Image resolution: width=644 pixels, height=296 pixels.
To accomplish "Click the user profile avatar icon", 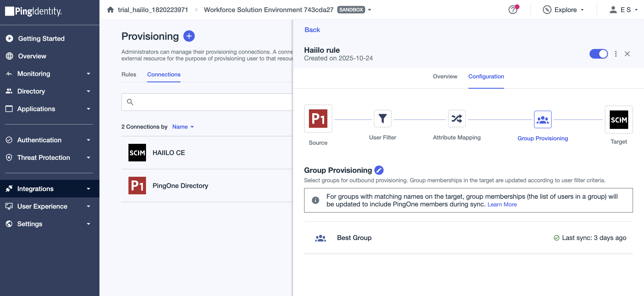I will (x=613, y=10).
